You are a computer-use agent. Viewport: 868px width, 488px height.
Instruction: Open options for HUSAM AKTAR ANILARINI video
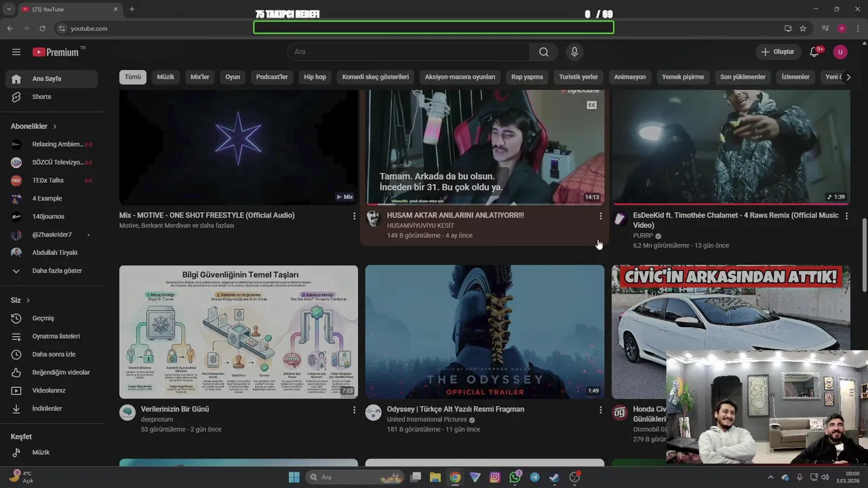[600, 216]
